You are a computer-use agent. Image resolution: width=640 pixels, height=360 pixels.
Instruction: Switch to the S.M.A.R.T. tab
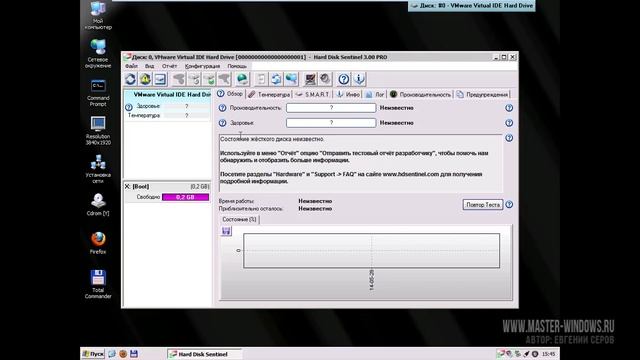tap(312, 94)
